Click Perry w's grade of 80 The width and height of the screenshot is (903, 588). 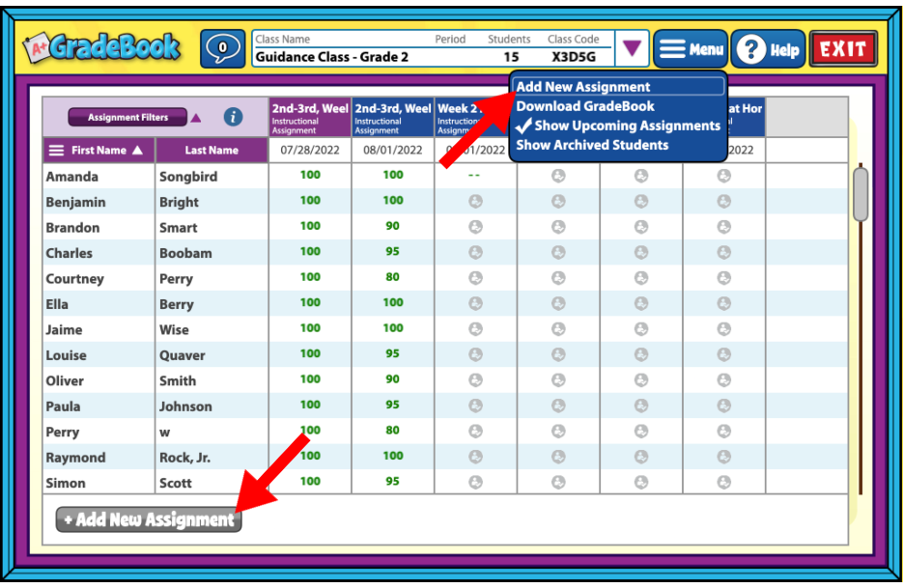click(393, 431)
